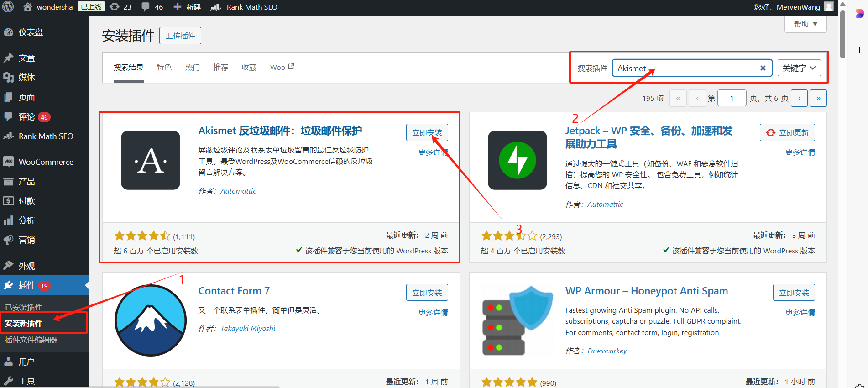
Task: Open the 关键字 search type dropdown
Action: (799, 68)
